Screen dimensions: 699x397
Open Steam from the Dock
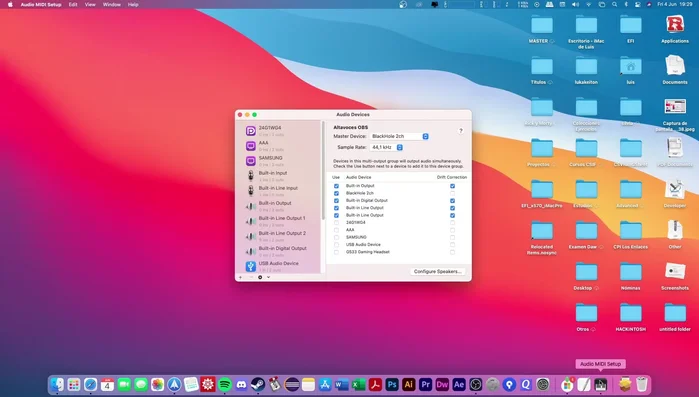click(258, 385)
